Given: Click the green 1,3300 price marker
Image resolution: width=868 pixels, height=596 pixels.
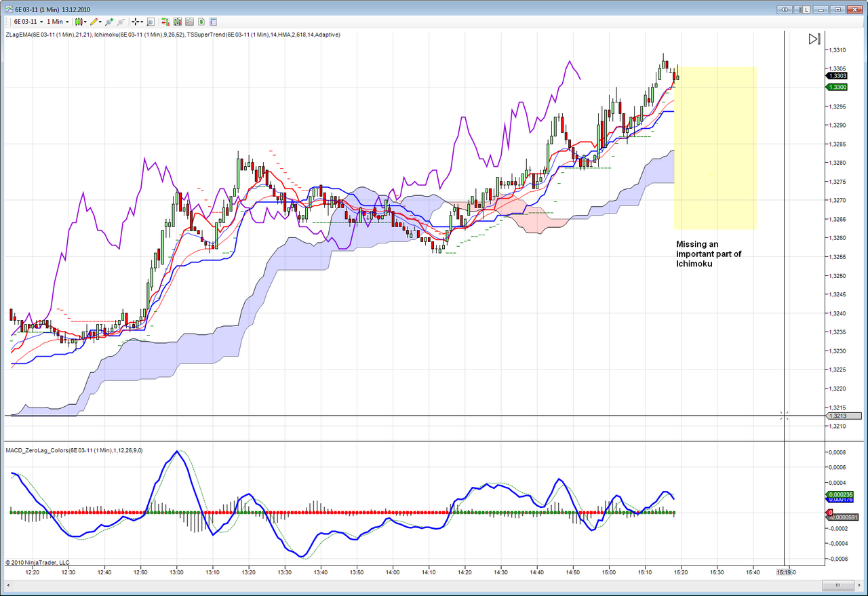Looking at the screenshot, I should 837,87.
